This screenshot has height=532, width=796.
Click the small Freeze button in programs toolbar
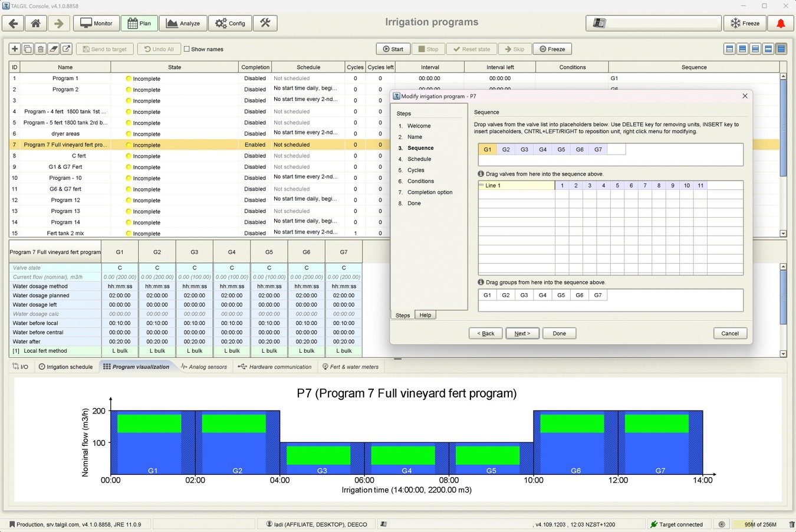(552, 49)
